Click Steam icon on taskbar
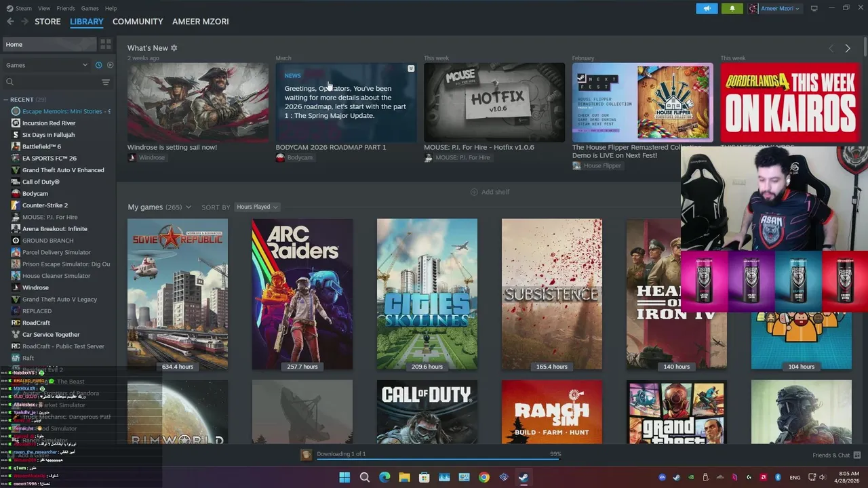 524,477
